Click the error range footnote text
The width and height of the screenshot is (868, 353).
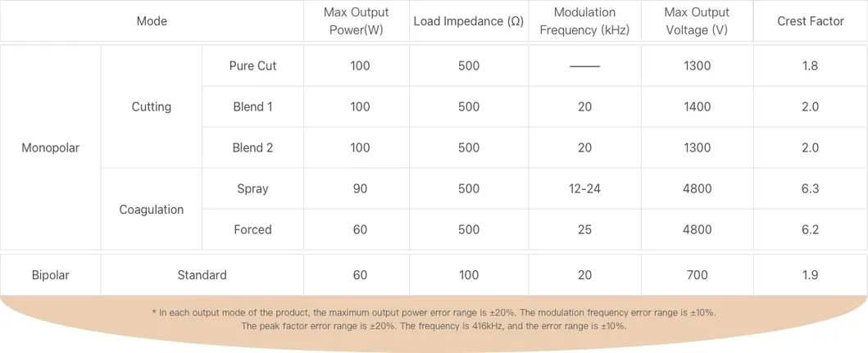[434, 319]
